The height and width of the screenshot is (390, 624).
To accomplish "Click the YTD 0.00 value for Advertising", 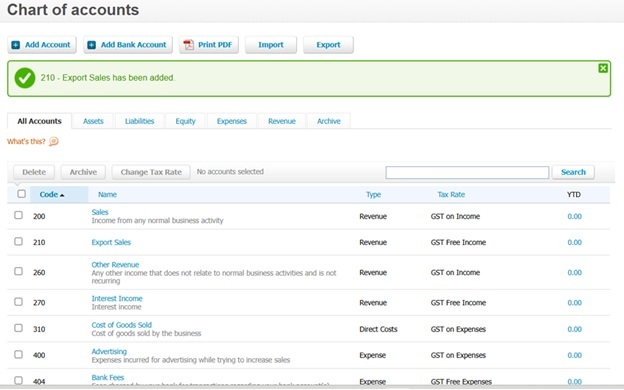I will click(574, 355).
